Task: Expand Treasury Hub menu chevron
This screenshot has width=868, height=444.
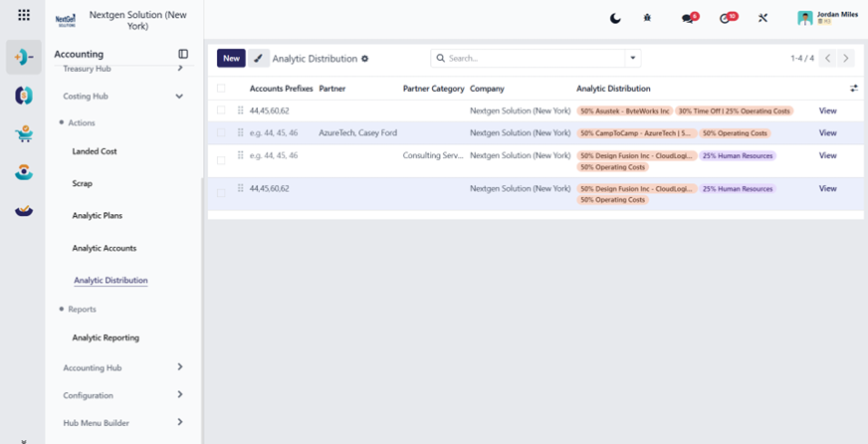Action: tap(180, 68)
